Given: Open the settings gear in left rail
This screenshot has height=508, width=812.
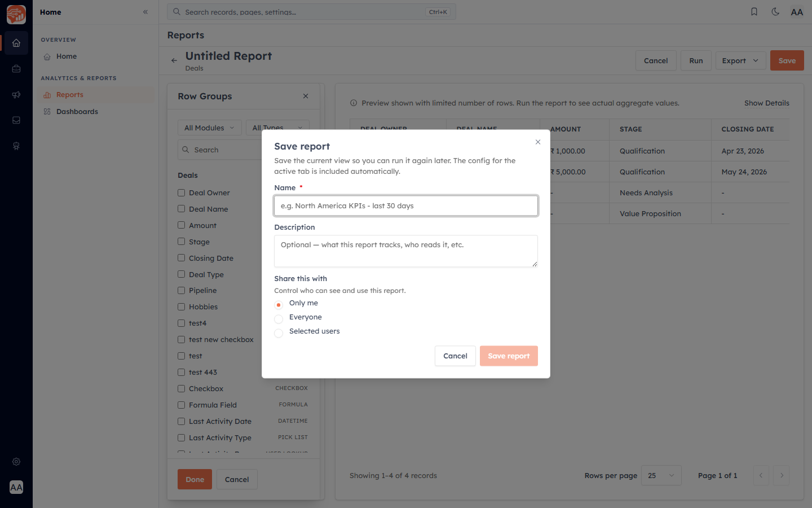Looking at the screenshot, I should tap(16, 462).
